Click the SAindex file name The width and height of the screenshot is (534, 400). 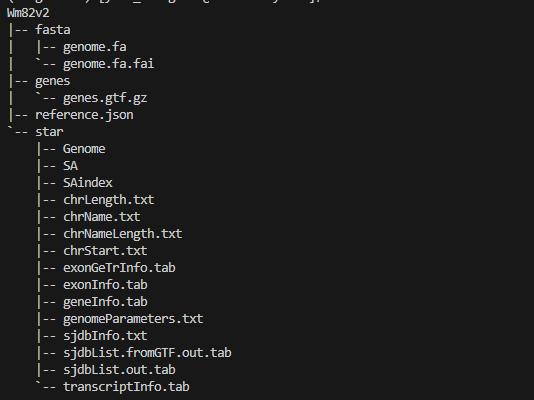click(x=88, y=183)
